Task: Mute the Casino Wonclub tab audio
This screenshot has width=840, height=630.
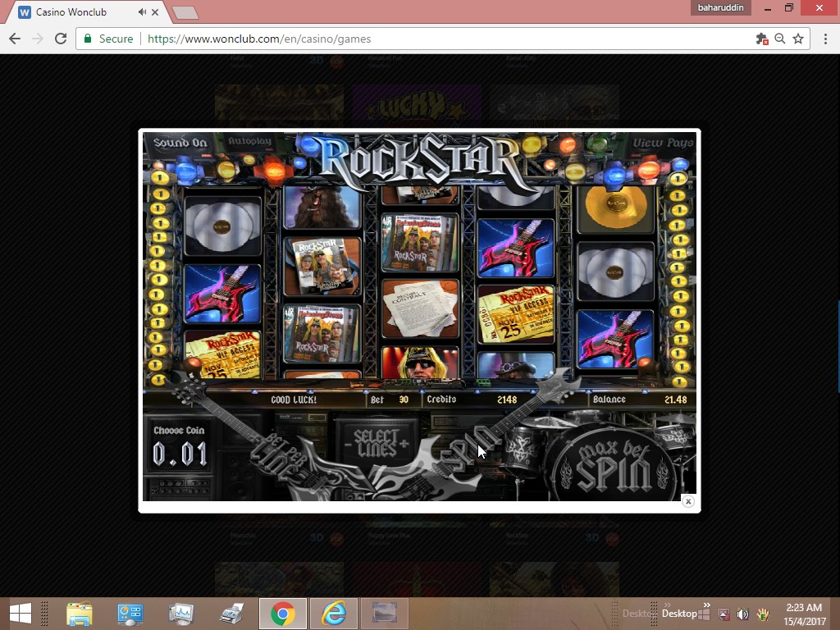Action: click(x=143, y=12)
